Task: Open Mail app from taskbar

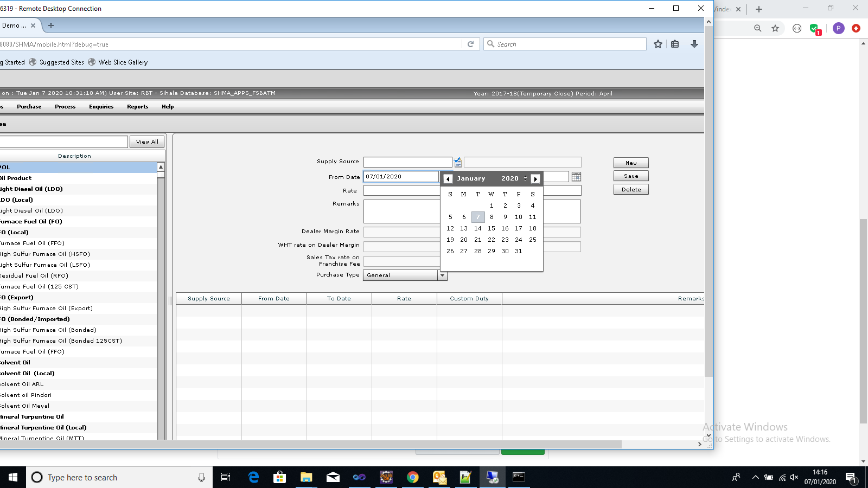Action: pyautogui.click(x=333, y=477)
